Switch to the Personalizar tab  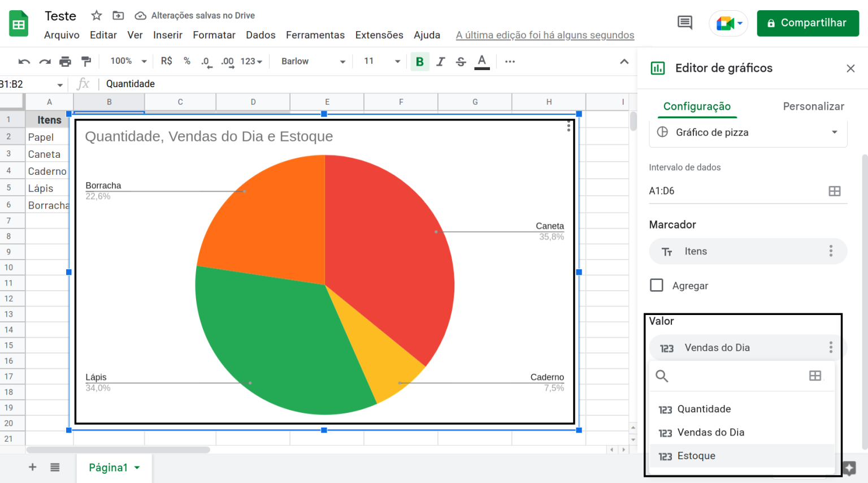(813, 106)
